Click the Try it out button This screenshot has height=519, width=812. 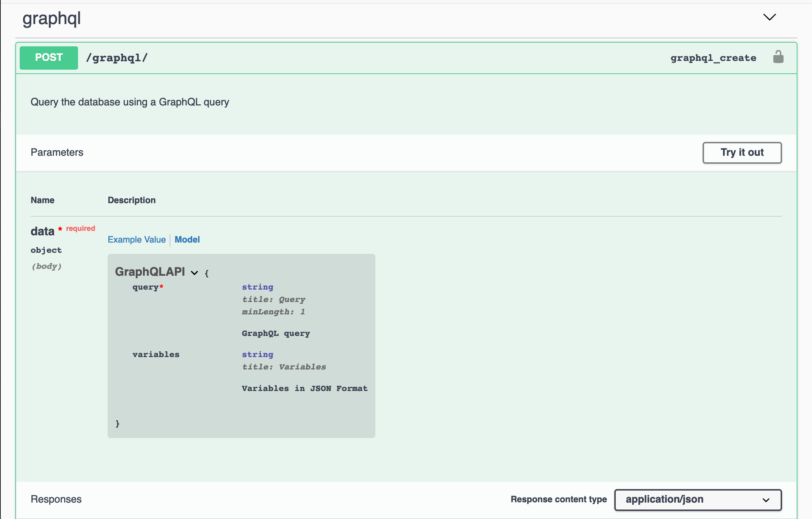(742, 153)
